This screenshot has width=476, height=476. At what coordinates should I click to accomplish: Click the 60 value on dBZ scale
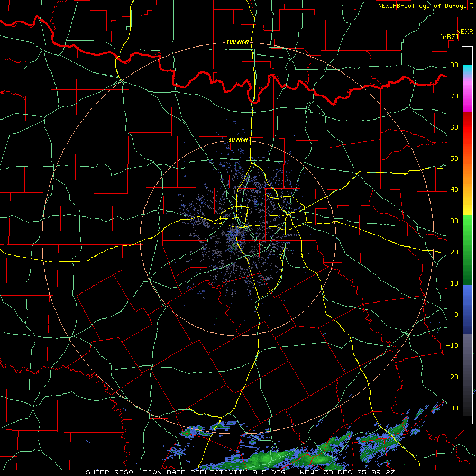[454, 127]
